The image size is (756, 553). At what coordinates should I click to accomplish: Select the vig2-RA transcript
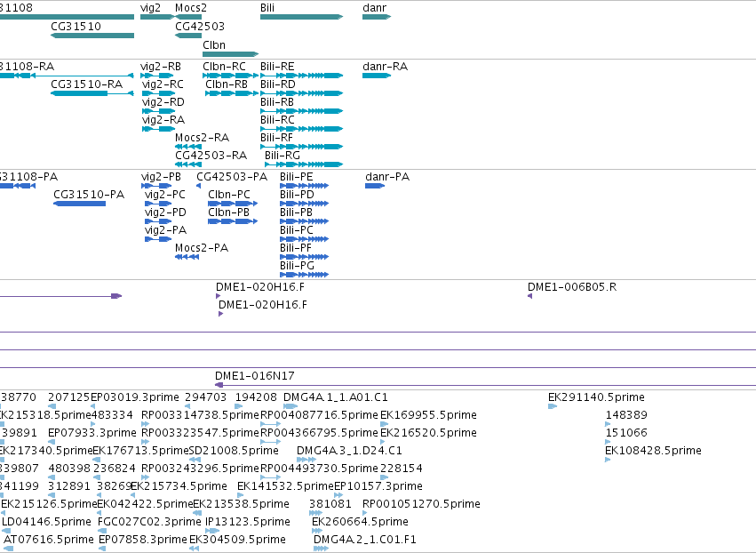coord(159,129)
